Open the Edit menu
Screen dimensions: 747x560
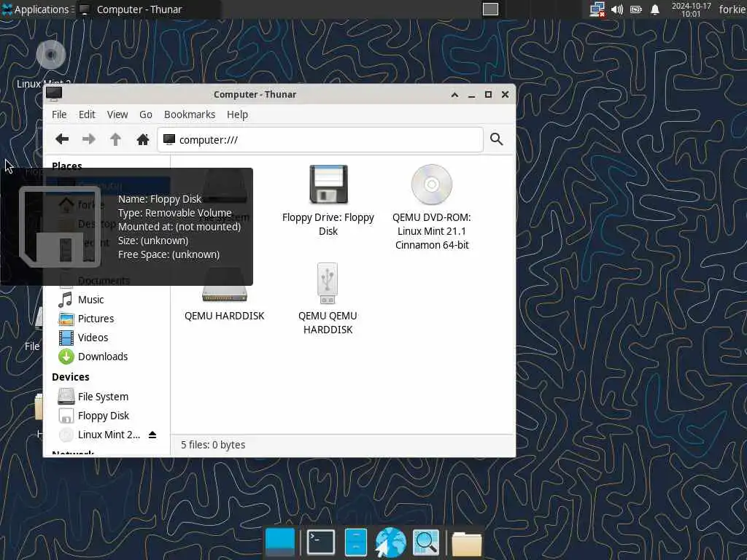[x=87, y=114]
